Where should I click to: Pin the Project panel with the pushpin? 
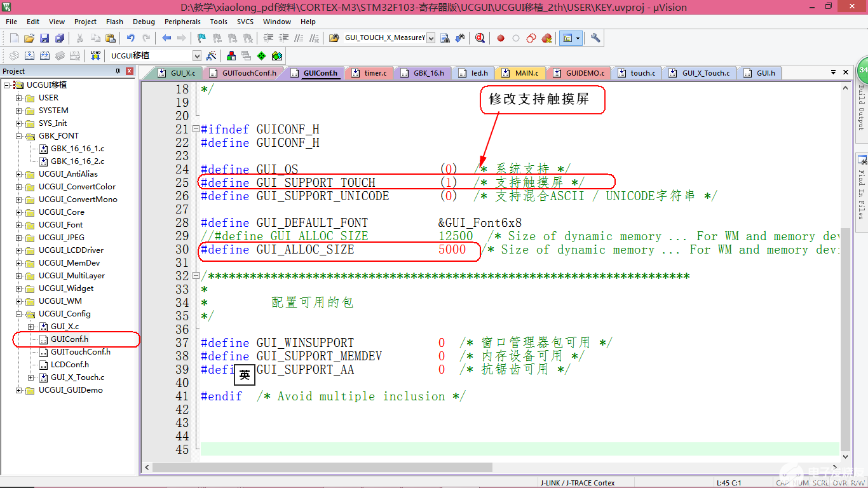point(118,71)
